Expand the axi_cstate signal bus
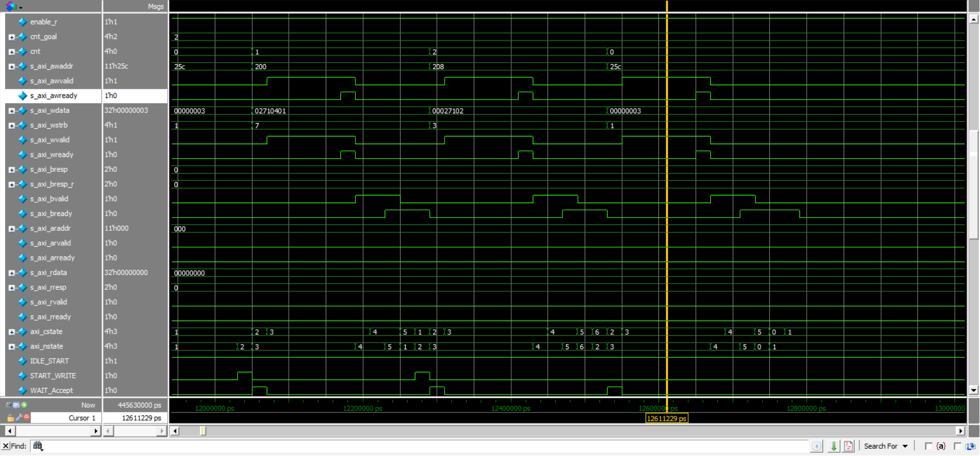980x456 pixels. pos(11,332)
